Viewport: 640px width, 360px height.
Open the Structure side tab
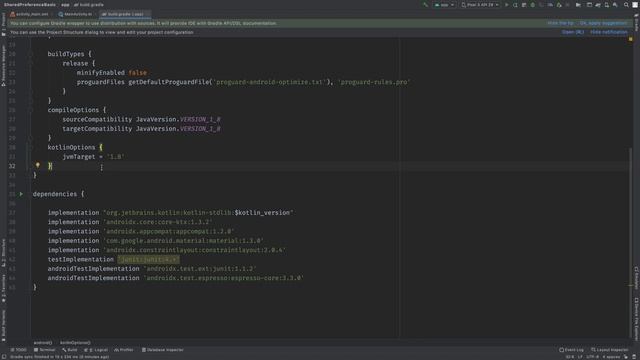[4, 252]
